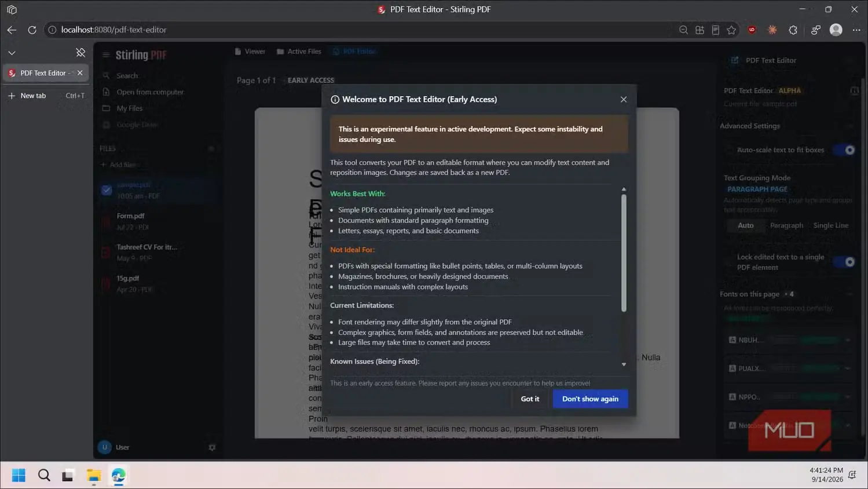This screenshot has width=868, height=489.
Task: Click Google Drive in the sidebar
Action: 137,125
